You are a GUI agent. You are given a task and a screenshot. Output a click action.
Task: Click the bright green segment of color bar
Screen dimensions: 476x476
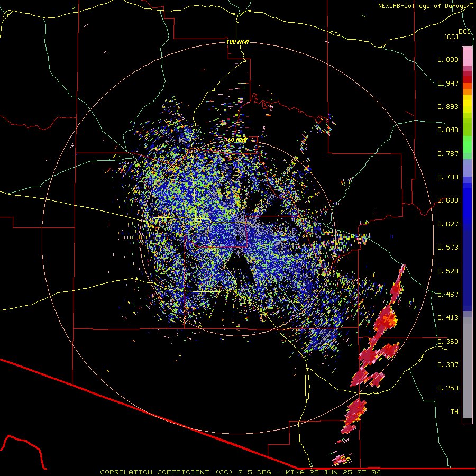[467, 144]
